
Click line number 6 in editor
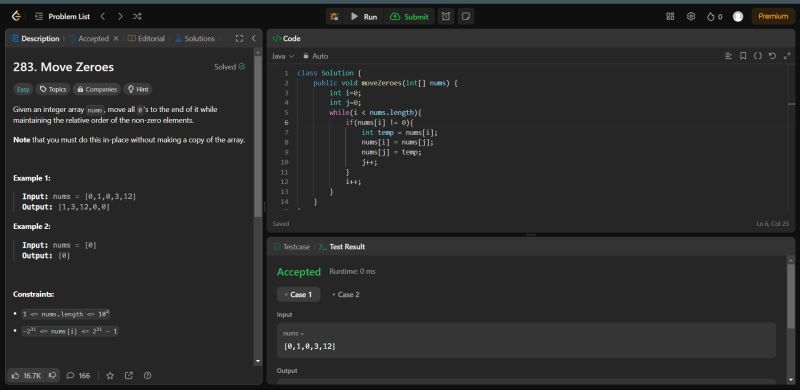(x=286, y=123)
